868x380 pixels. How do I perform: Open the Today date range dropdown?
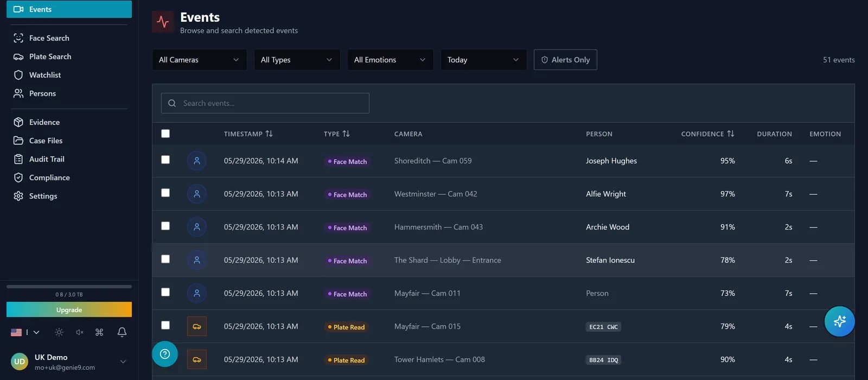click(483, 60)
